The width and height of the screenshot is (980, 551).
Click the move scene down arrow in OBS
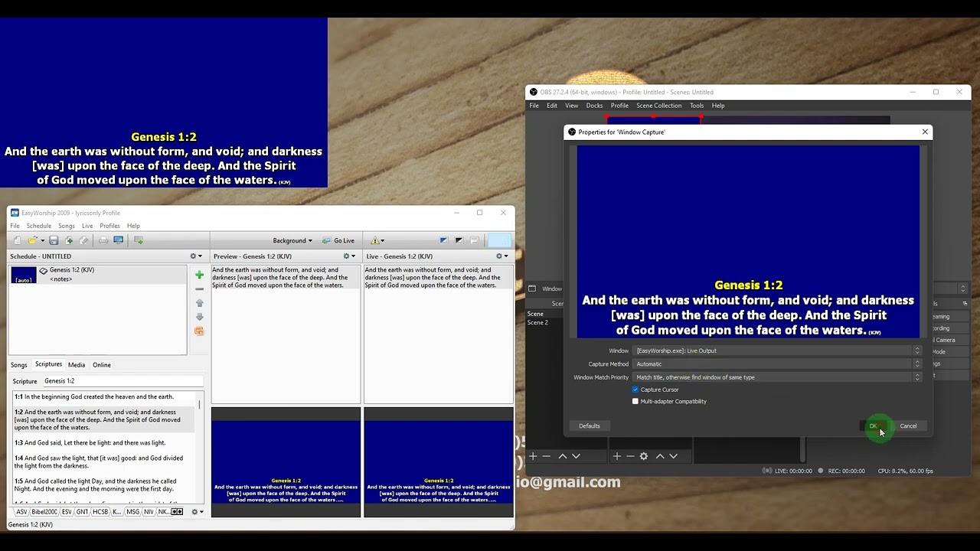pyautogui.click(x=576, y=456)
